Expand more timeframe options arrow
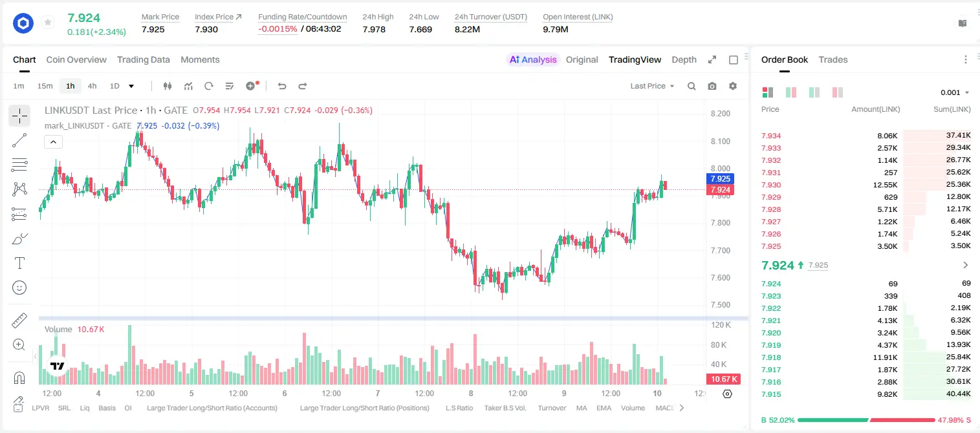Viewport: 980px width, 433px height. click(131, 86)
